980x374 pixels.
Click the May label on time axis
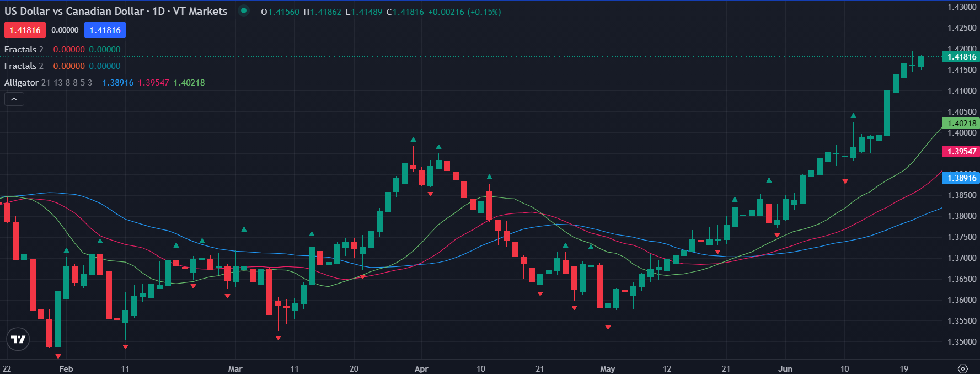[x=607, y=368]
